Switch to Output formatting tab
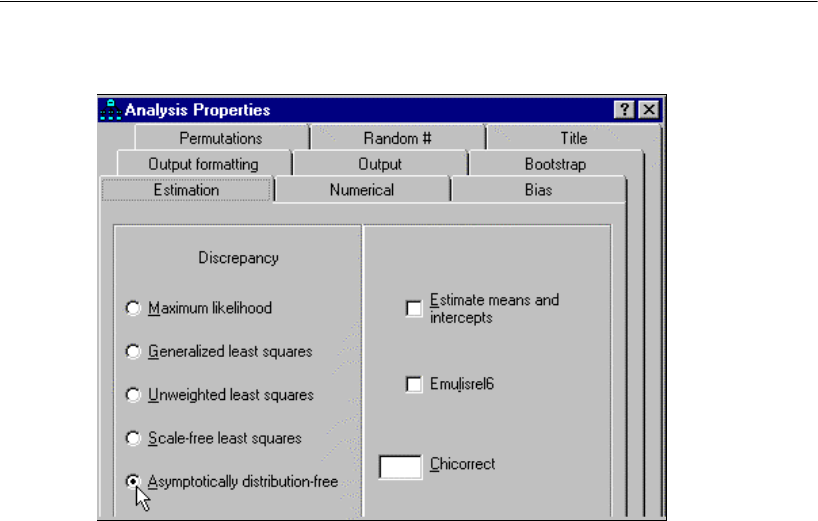This screenshot has width=818, height=521. tap(203, 164)
